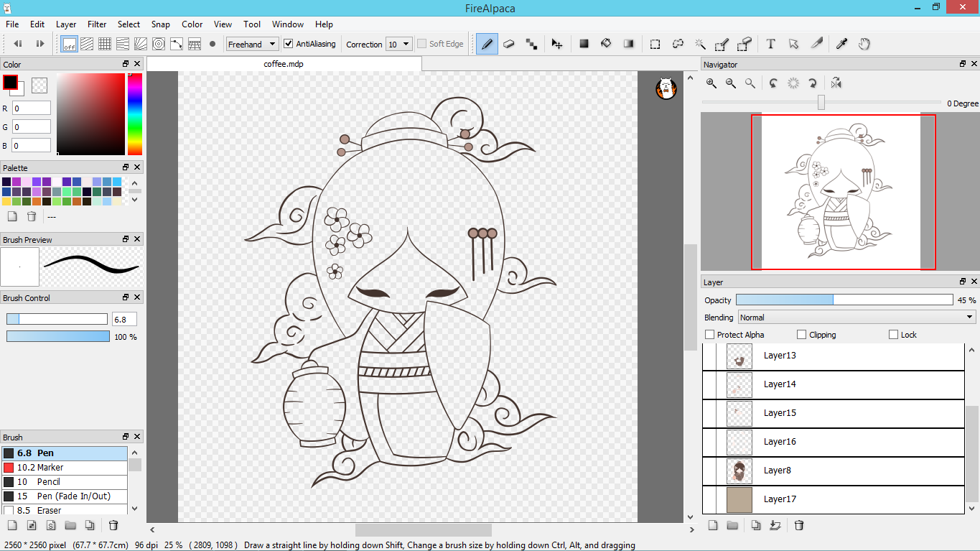Open the Filter menu
The height and width of the screenshot is (551, 980).
[97, 24]
